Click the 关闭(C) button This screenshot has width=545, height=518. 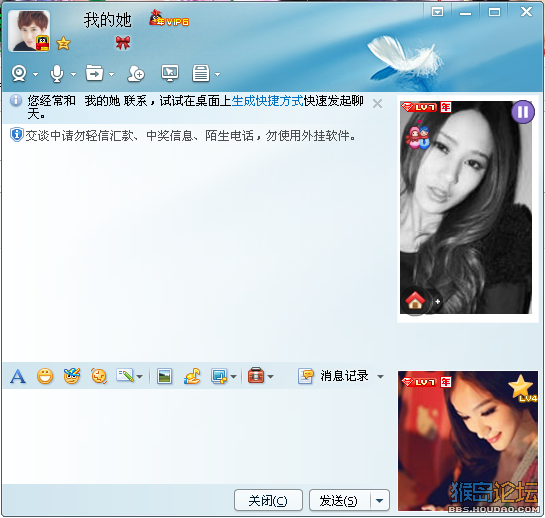tap(268, 501)
